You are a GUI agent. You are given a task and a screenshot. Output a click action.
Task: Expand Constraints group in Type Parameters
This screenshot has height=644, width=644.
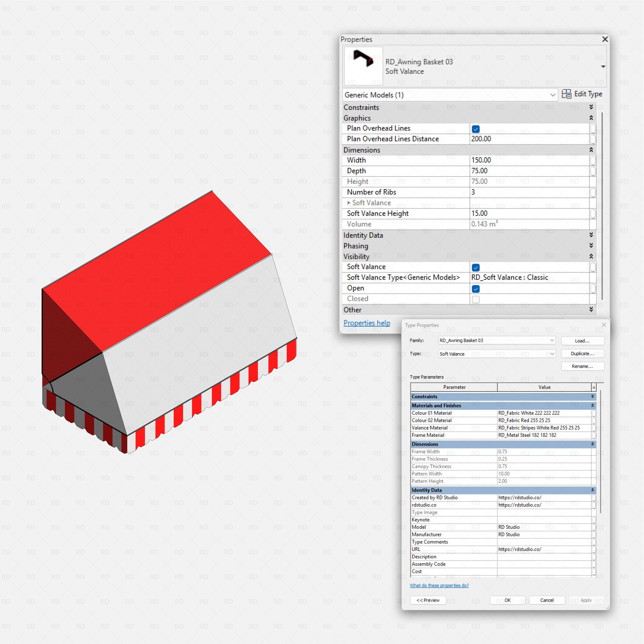[592, 396]
